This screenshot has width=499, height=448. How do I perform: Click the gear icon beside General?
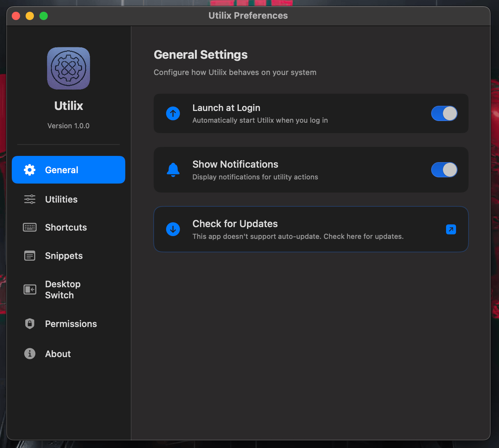pyautogui.click(x=30, y=170)
